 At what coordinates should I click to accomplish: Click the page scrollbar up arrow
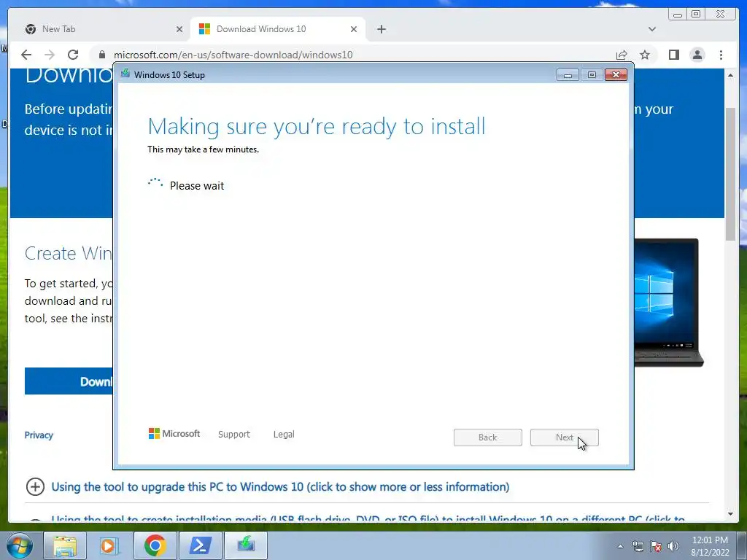point(731,75)
